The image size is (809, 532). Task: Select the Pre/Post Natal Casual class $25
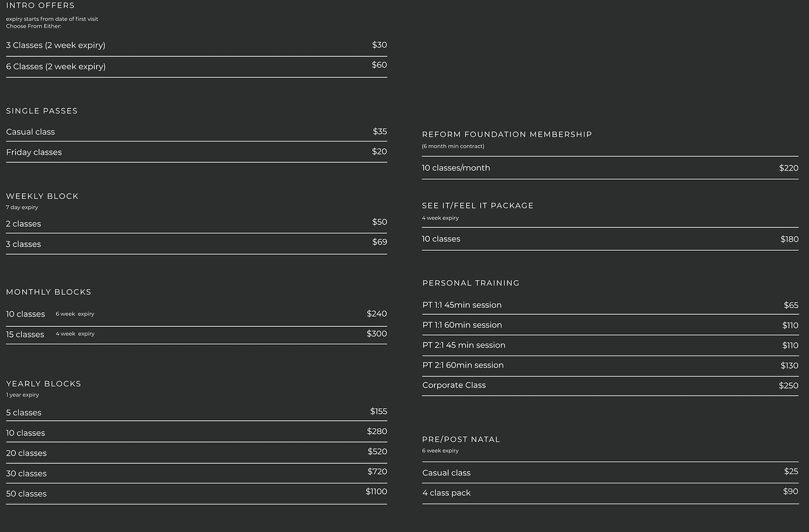pyautogui.click(x=610, y=472)
